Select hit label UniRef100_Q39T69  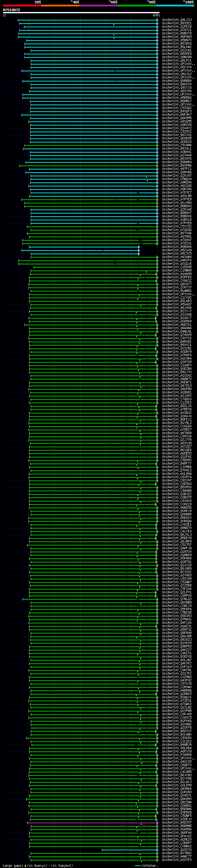[x=177, y=362]
